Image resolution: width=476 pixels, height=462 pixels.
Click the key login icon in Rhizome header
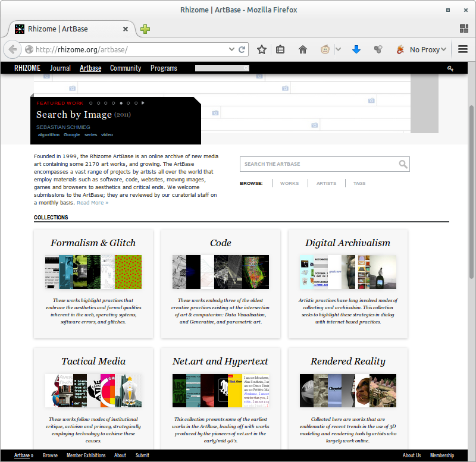click(450, 68)
